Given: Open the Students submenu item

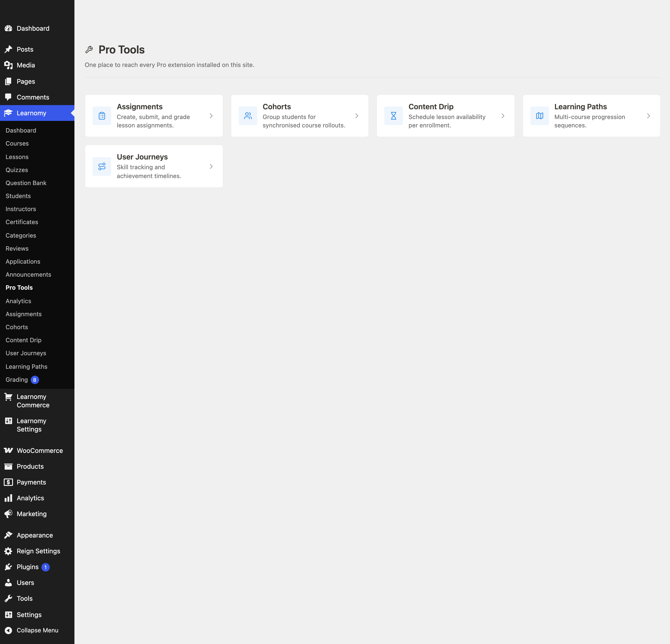Looking at the screenshot, I should click(x=18, y=196).
